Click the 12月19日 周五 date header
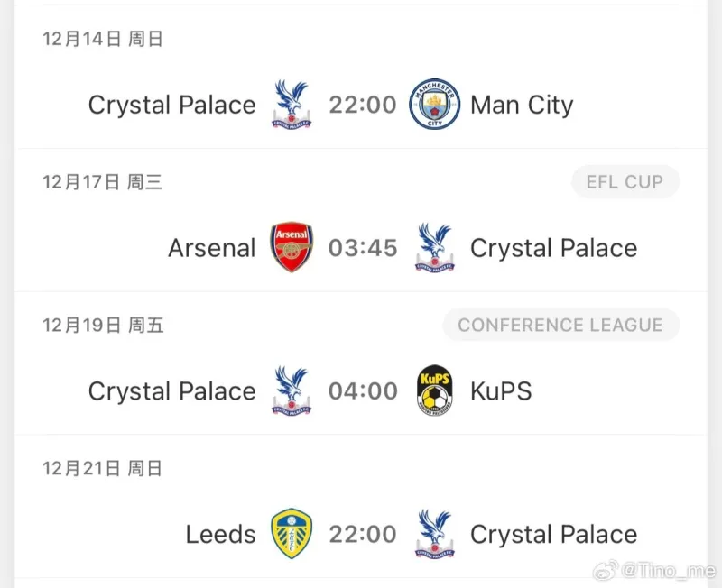 [103, 326]
